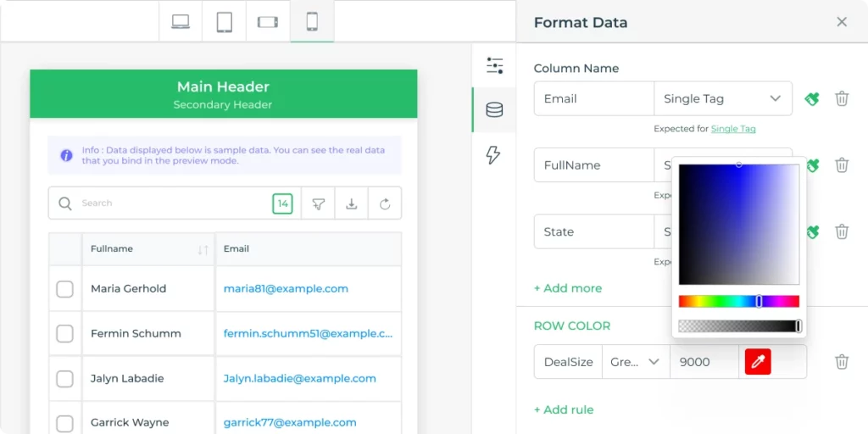This screenshot has height=434, width=868.
Task: Click the paint format icon for Email
Action: pos(812,99)
